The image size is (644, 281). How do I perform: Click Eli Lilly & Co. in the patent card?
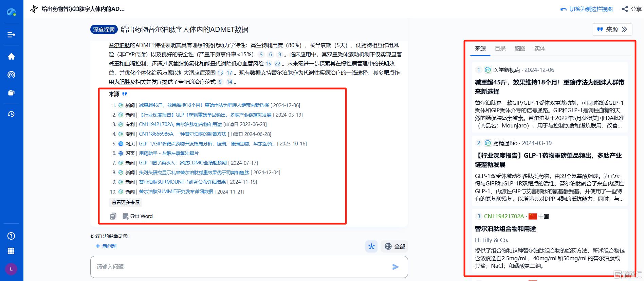coord(491,240)
